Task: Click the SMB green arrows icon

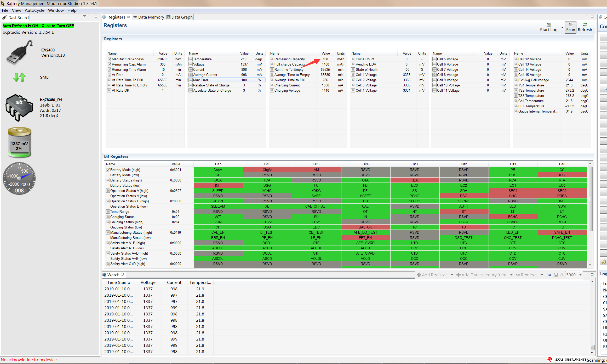Action: click(19, 77)
